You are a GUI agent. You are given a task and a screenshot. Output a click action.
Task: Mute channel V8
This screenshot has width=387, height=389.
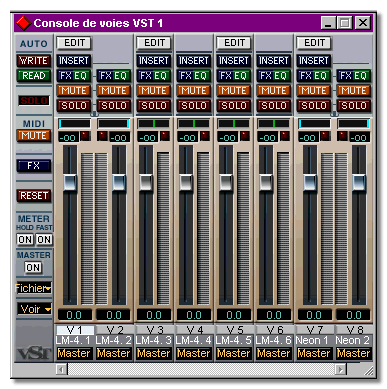point(354,91)
